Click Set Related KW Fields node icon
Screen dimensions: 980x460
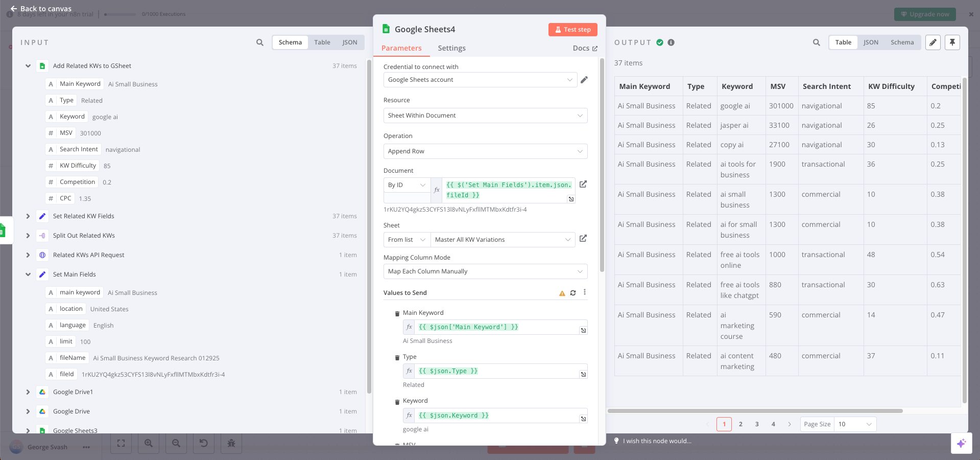point(42,216)
